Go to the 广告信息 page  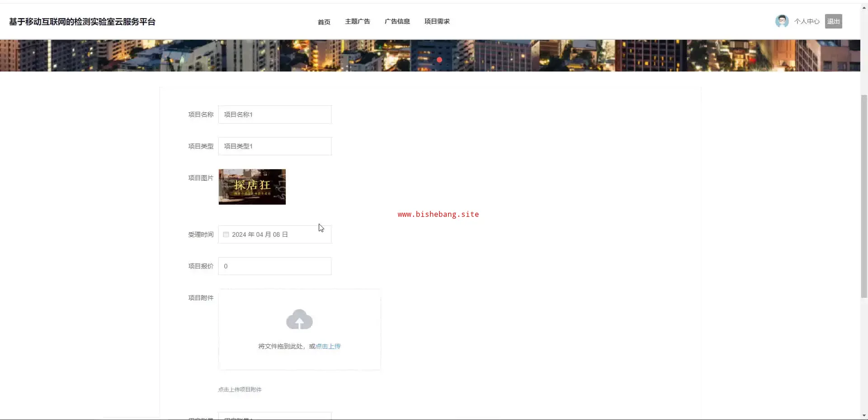(x=397, y=21)
